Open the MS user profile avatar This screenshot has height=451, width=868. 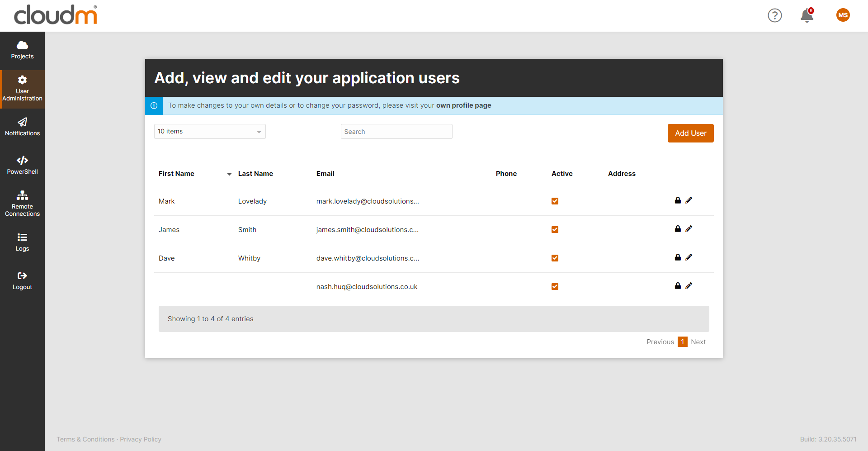(843, 15)
